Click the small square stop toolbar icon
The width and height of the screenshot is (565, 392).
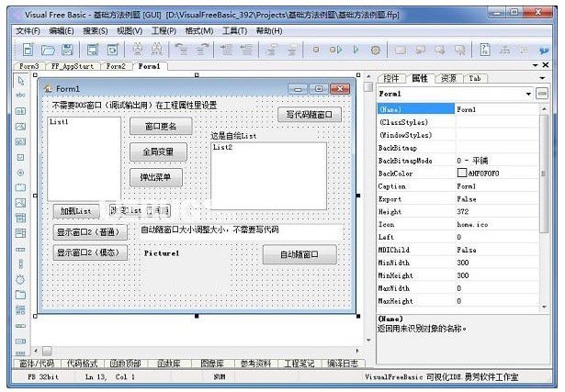316,50
